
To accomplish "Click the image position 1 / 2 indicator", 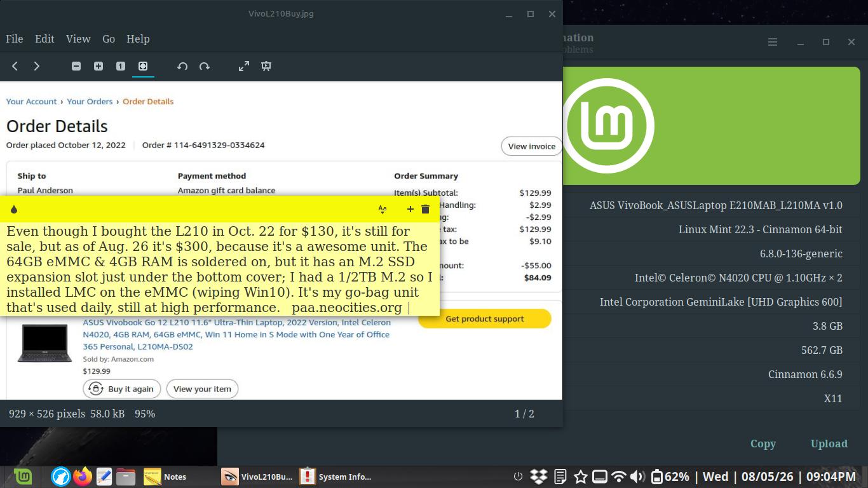I will [524, 414].
